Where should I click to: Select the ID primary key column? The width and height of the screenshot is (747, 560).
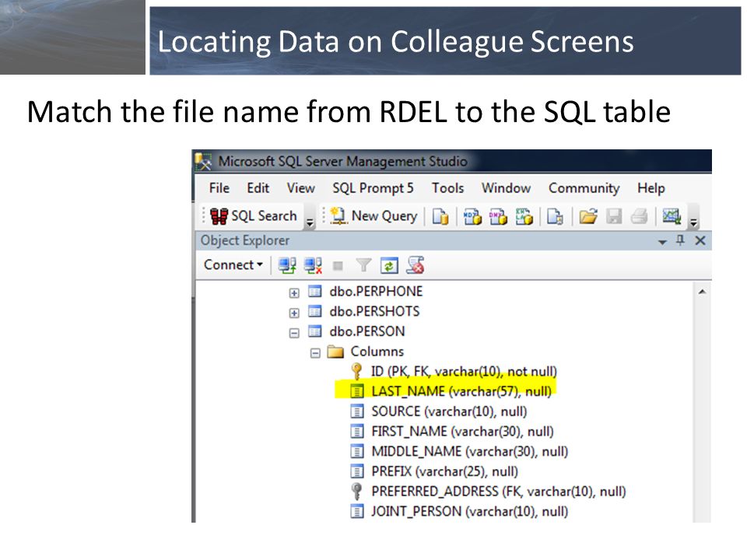click(464, 372)
